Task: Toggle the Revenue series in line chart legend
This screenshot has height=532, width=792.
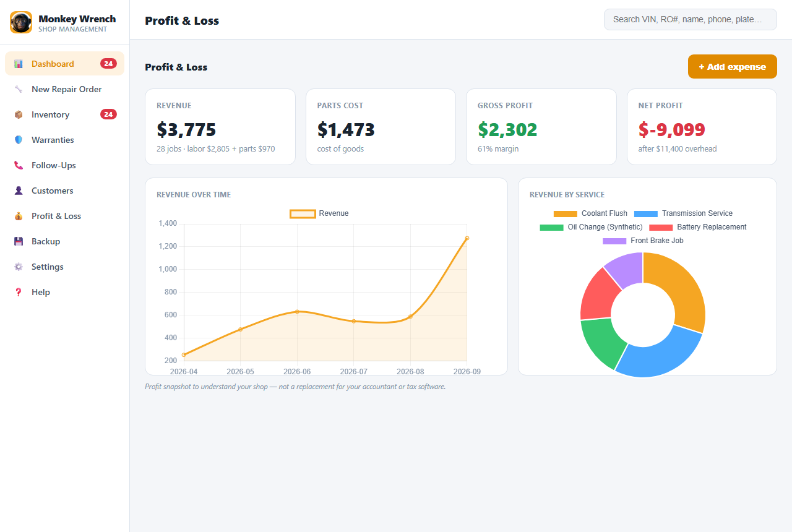Action: 319,213
